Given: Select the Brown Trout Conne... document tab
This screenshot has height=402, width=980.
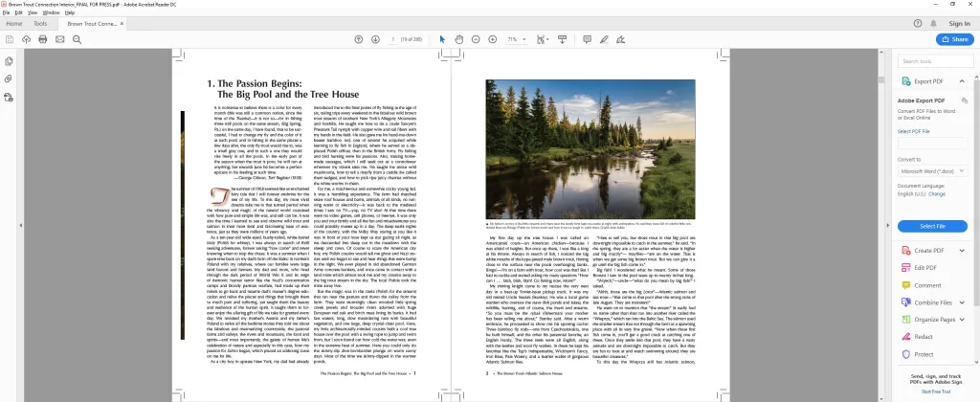Looking at the screenshot, I should click(92, 24).
